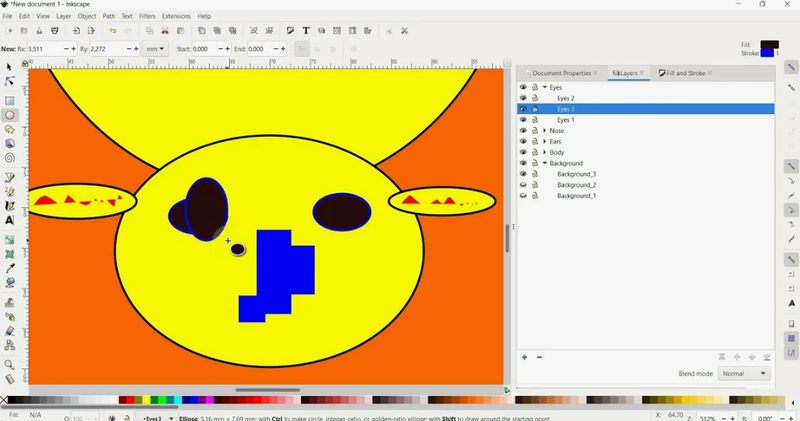Image resolution: width=800 pixels, height=421 pixels.
Task: Select the arrow Selector tool
Action: 9,67
